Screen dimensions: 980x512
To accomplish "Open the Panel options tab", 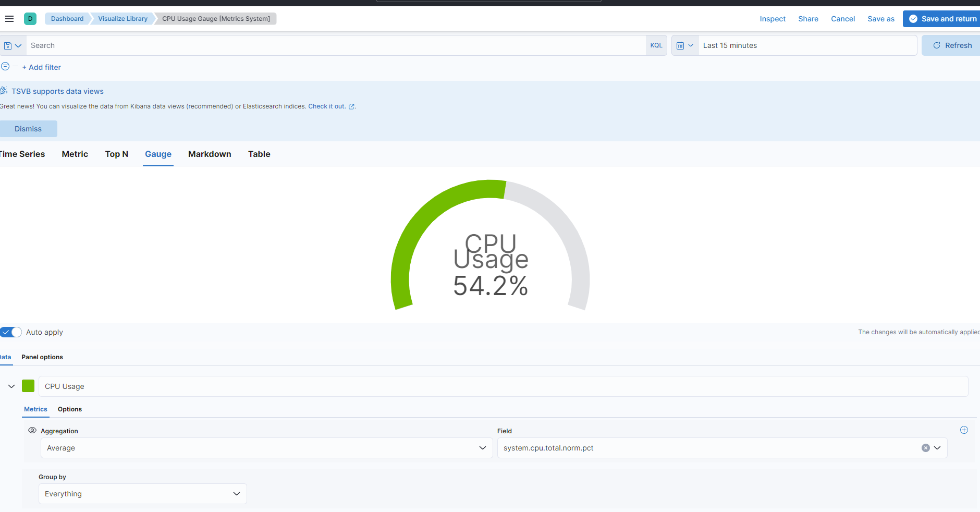I will coord(42,357).
